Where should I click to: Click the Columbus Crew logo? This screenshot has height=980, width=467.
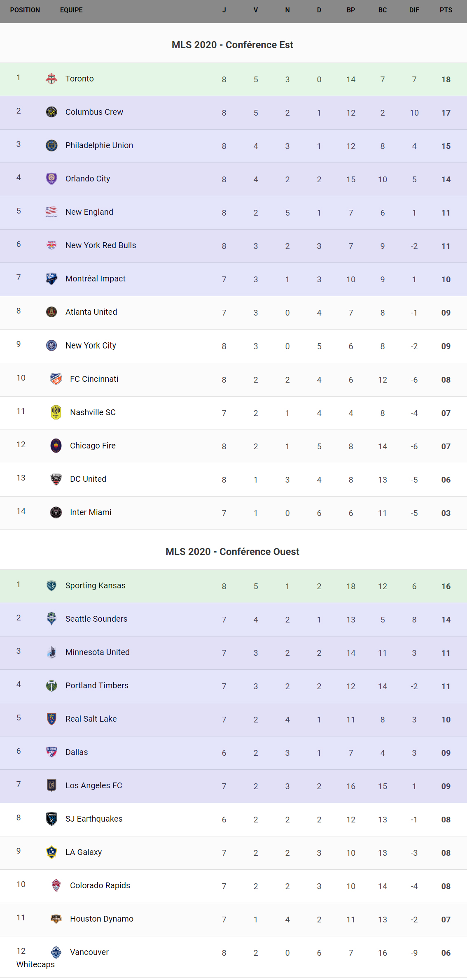[x=51, y=112]
